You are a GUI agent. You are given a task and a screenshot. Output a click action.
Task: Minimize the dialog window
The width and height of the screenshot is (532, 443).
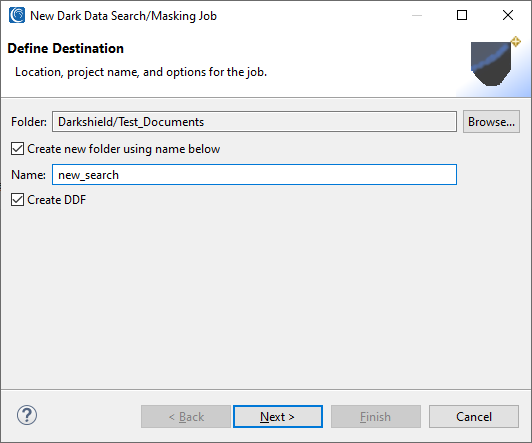click(417, 15)
